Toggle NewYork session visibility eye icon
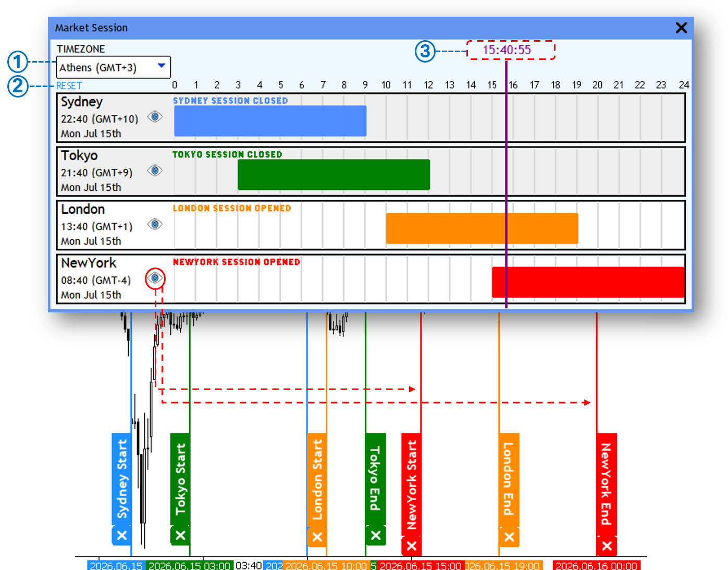Screen dimensions: 728x570 tap(155, 278)
